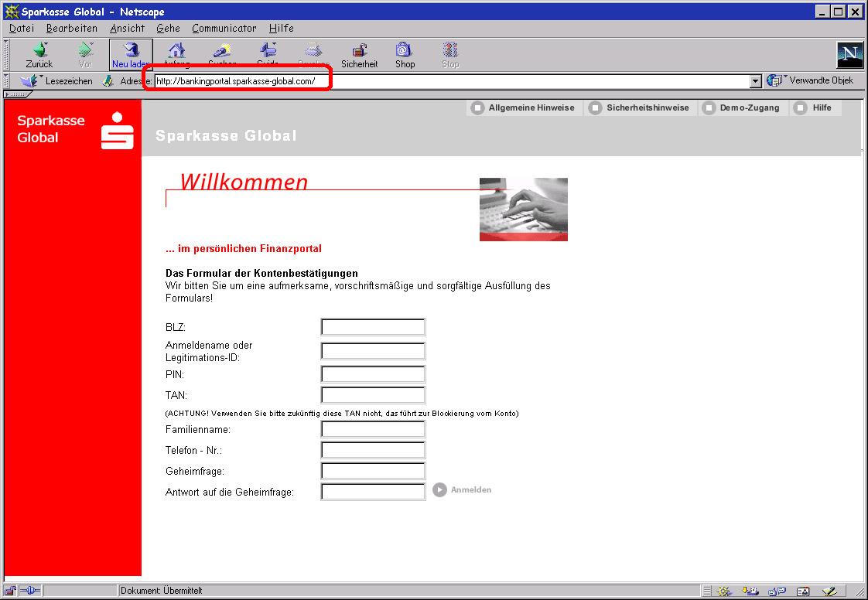Image resolution: width=868 pixels, height=600 pixels.
Task: Open the Guide signpost button
Action: [x=268, y=56]
